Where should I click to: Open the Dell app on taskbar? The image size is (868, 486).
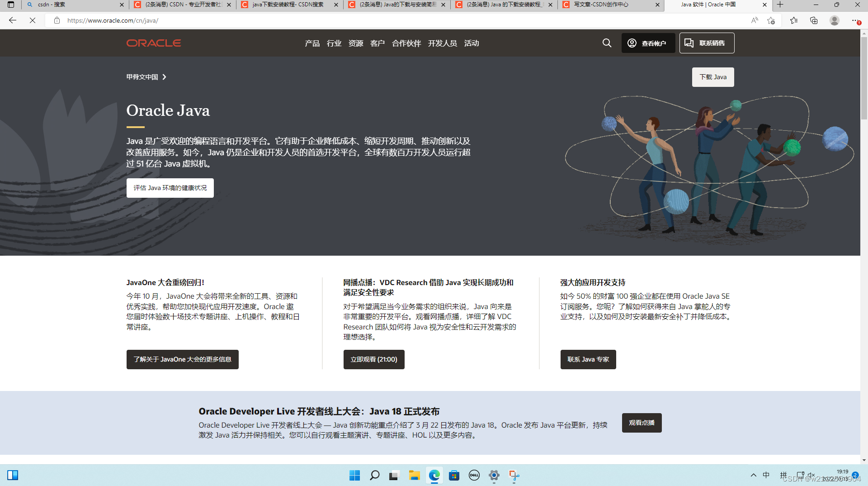point(474,475)
